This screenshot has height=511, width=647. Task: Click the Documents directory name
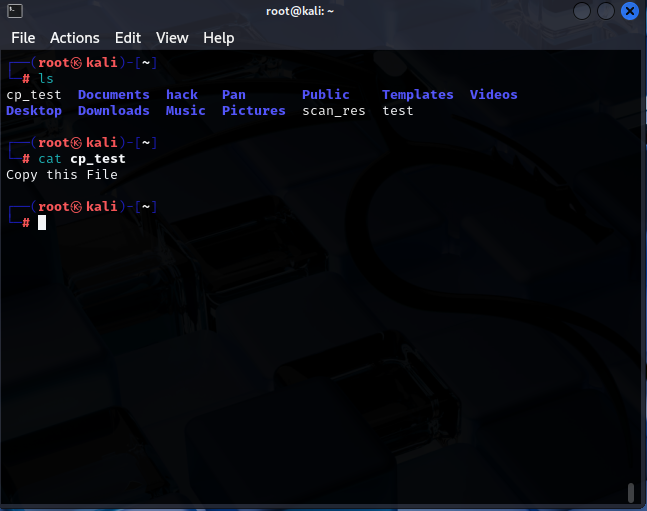click(x=114, y=95)
